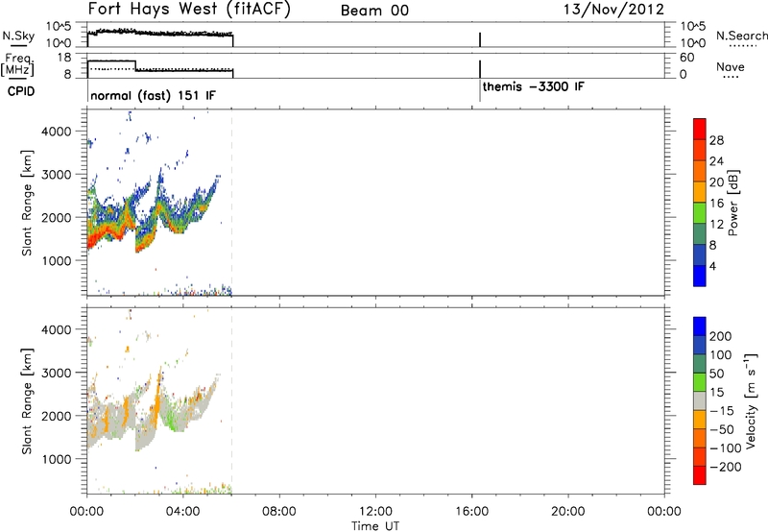Click the '1000' tick on power plot
Image resolution: width=768 pixels, height=532 pixels.
[57, 260]
